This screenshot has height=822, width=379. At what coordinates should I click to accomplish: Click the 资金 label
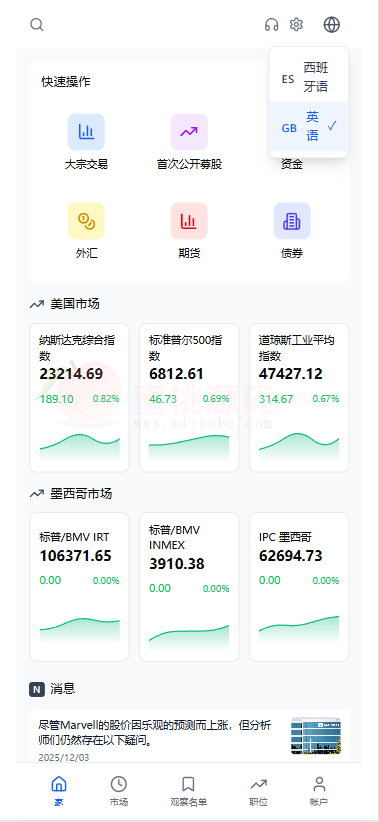tap(292, 165)
